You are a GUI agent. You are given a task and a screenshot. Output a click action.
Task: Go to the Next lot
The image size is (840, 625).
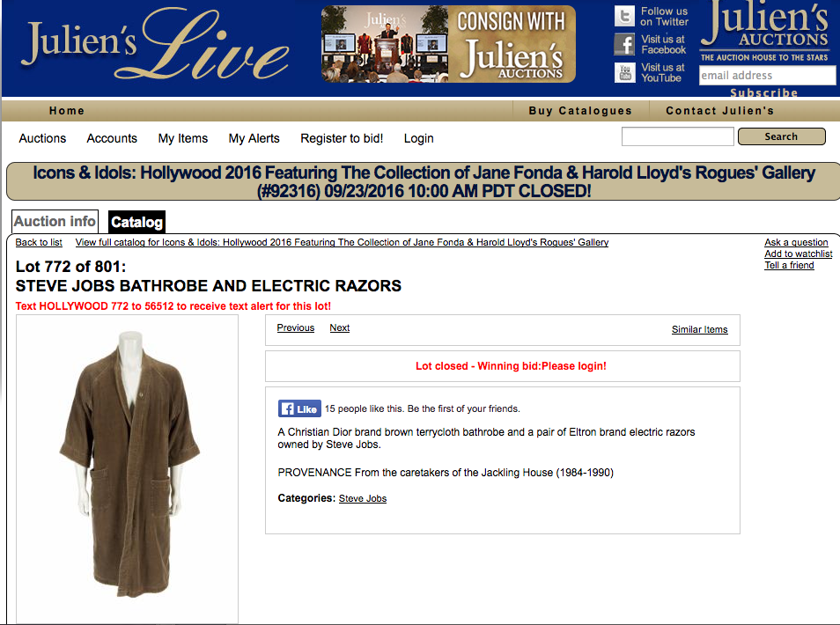click(x=339, y=328)
